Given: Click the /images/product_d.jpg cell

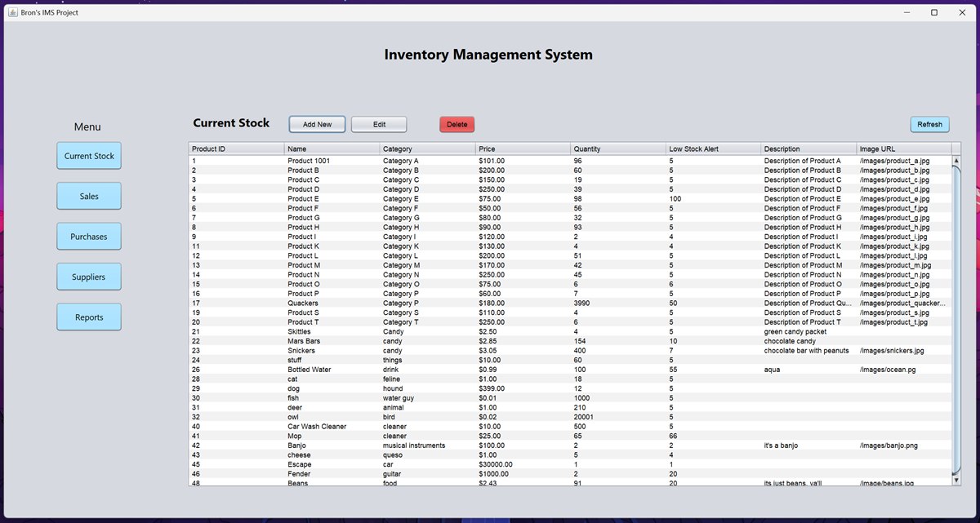Looking at the screenshot, I should tap(904, 189).
